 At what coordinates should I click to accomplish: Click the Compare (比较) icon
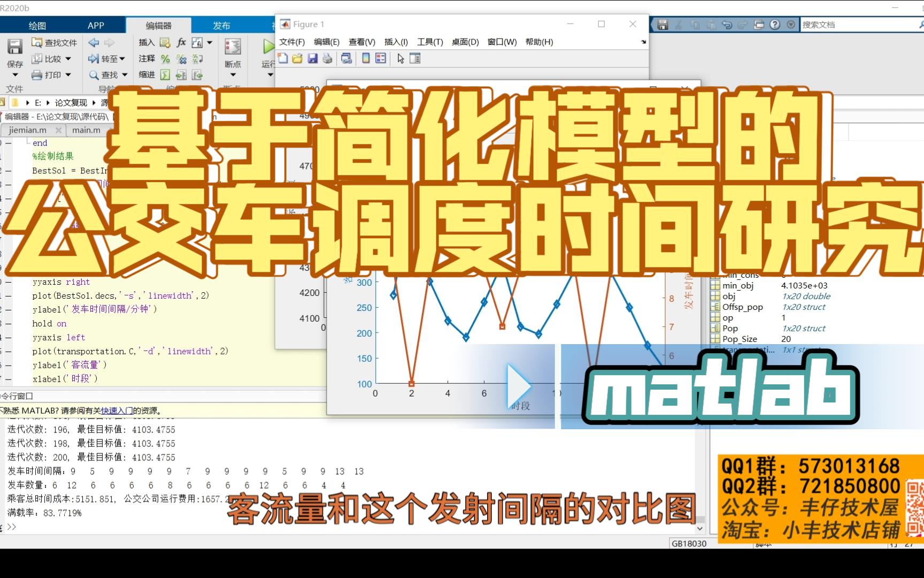click(x=37, y=59)
